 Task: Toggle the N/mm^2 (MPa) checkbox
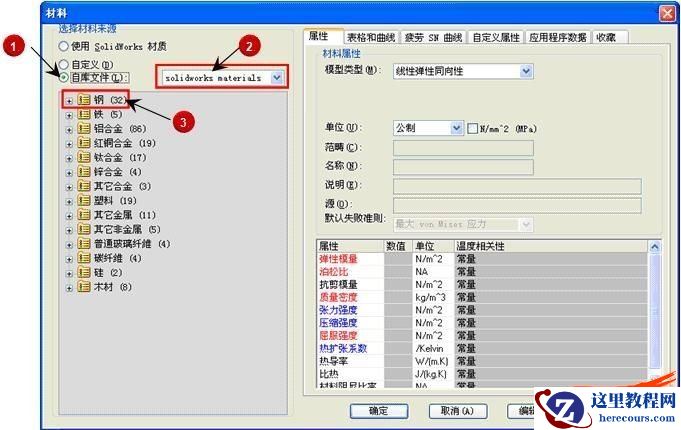[473, 129]
